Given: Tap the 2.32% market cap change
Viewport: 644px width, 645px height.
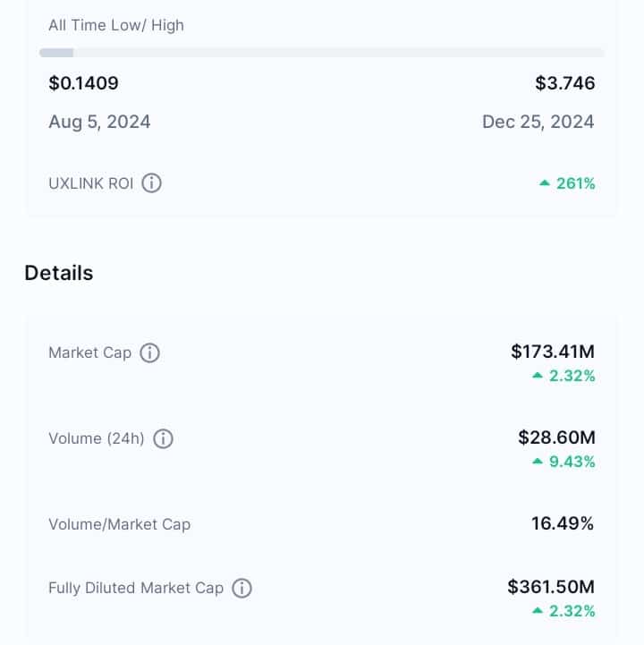Looking at the screenshot, I should [x=563, y=376].
